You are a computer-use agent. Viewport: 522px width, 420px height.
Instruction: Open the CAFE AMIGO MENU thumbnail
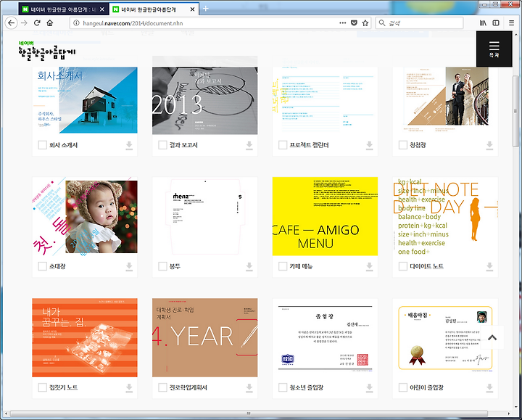325,216
